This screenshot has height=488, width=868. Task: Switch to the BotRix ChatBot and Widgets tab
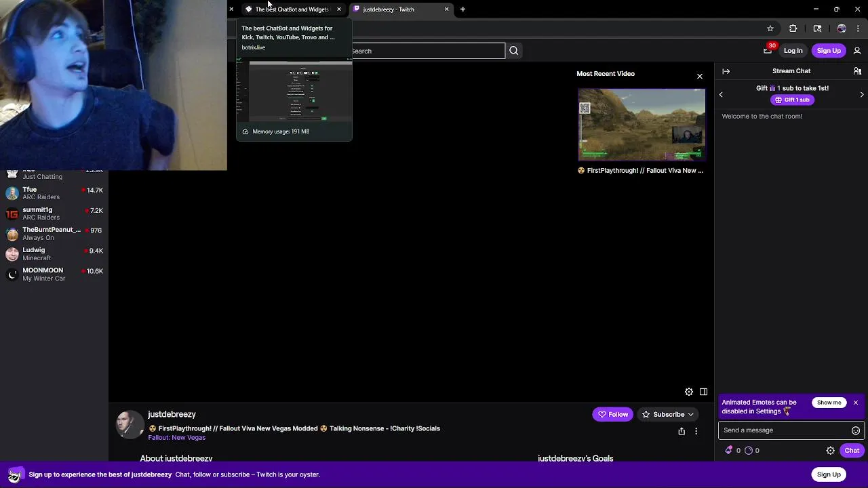(x=292, y=9)
